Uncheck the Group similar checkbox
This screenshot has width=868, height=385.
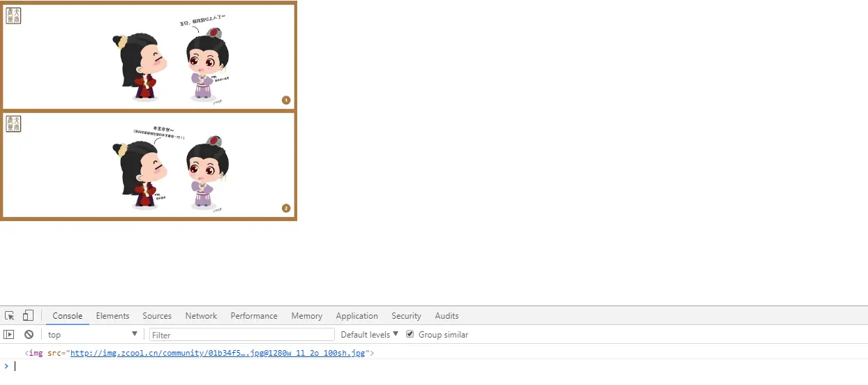coord(410,334)
